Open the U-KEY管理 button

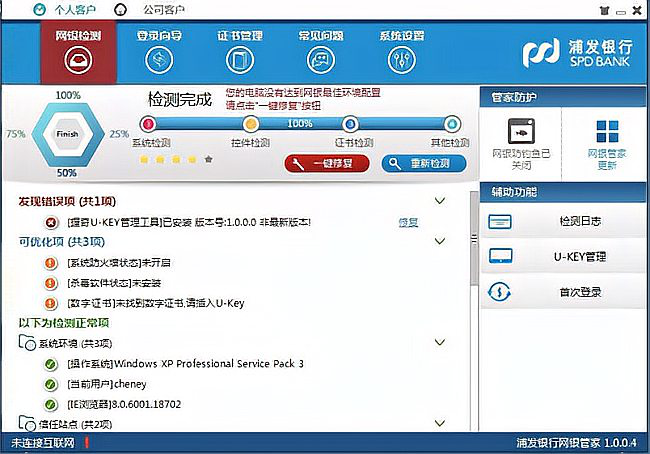click(x=563, y=257)
